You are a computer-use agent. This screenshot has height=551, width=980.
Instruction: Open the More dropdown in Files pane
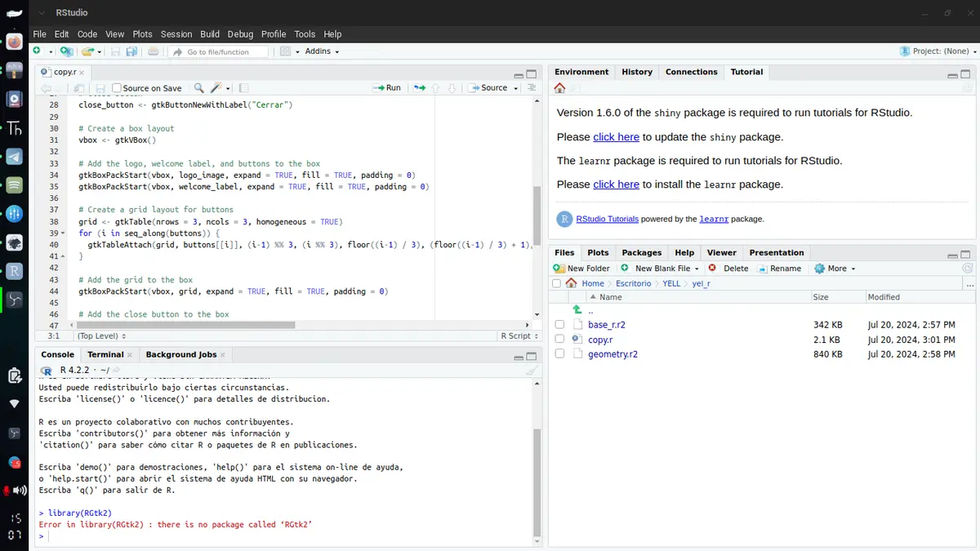point(835,269)
